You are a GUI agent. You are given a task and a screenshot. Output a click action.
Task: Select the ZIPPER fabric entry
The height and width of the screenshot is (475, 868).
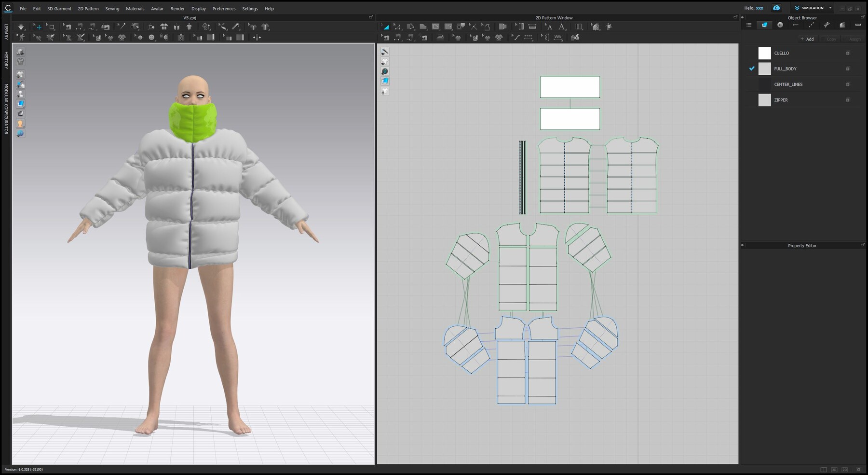pyautogui.click(x=782, y=100)
